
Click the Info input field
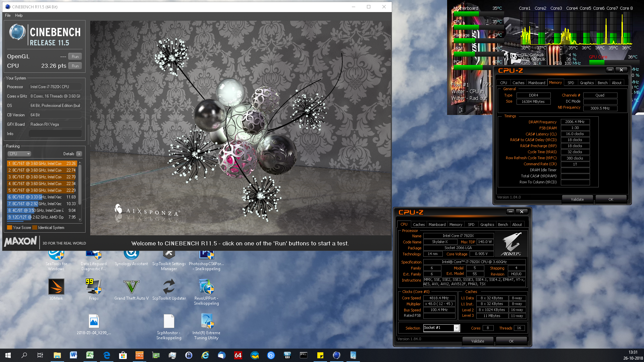pyautogui.click(x=55, y=134)
